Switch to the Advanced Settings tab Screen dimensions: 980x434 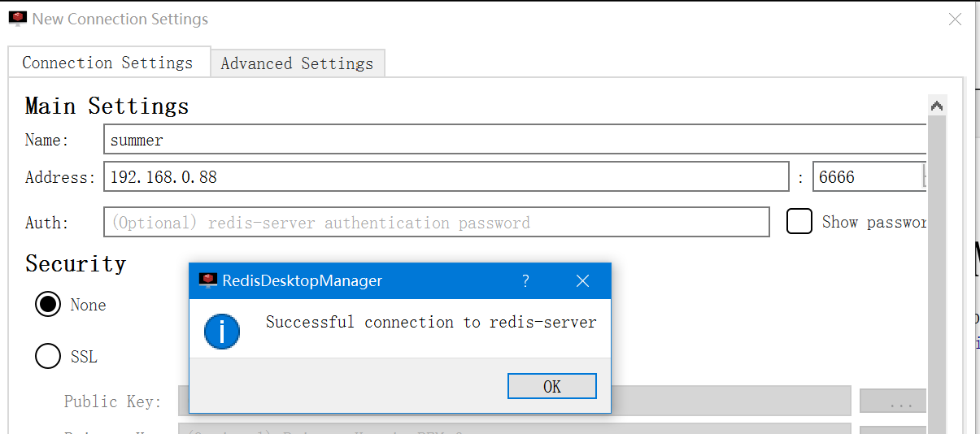tap(297, 63)
